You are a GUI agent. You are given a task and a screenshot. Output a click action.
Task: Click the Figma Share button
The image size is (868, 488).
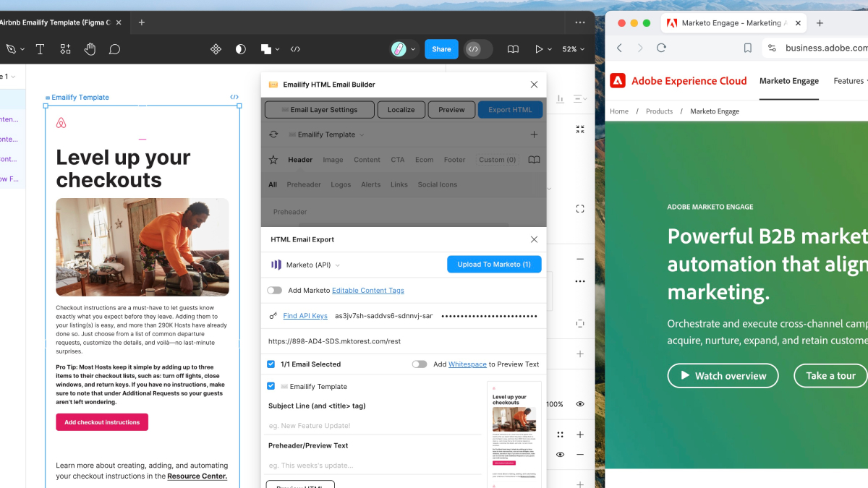pos(441,49)
